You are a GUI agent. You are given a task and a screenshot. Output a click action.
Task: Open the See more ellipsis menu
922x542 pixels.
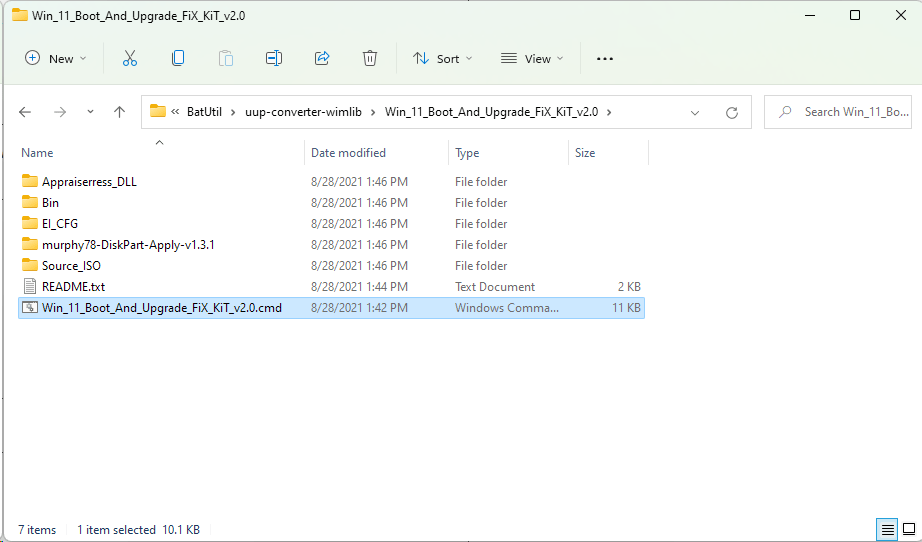(x=604, y=59)
